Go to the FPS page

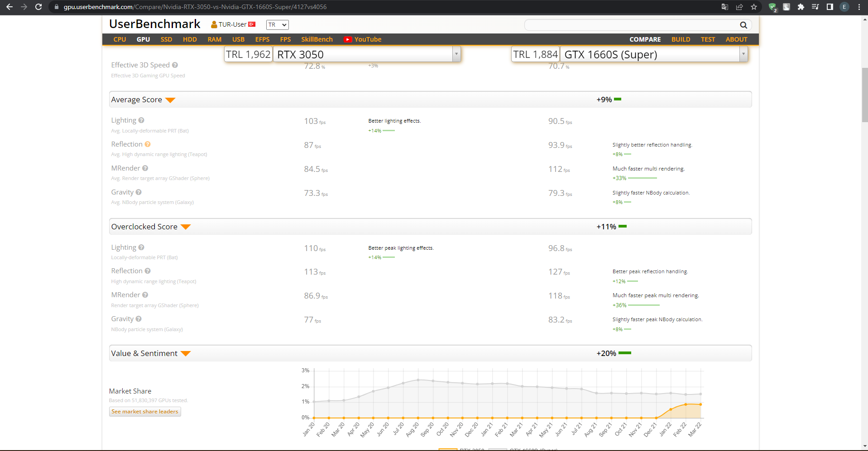pos(285,39)
